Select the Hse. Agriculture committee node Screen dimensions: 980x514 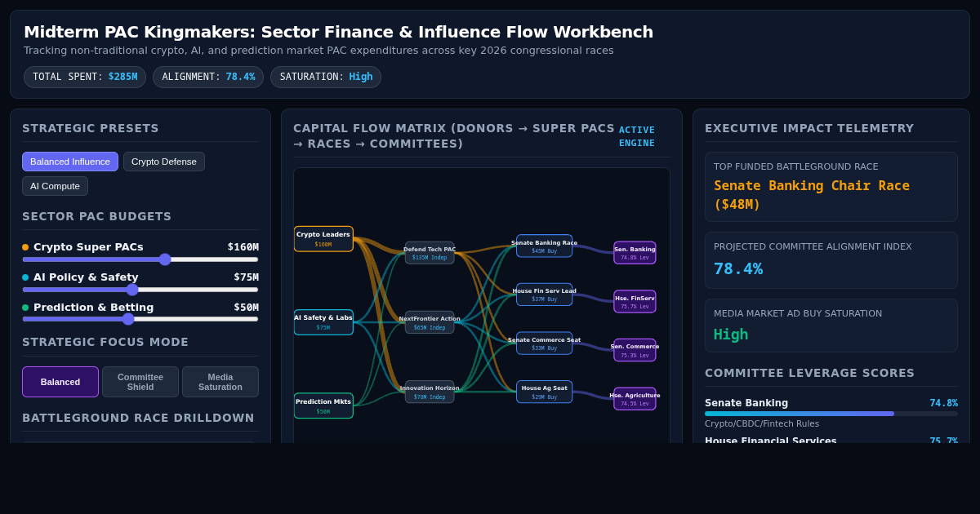[635, 399]
